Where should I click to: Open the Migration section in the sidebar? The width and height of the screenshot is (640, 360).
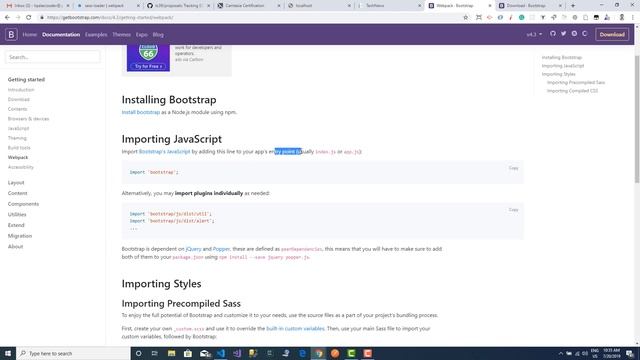coord(20,236)
